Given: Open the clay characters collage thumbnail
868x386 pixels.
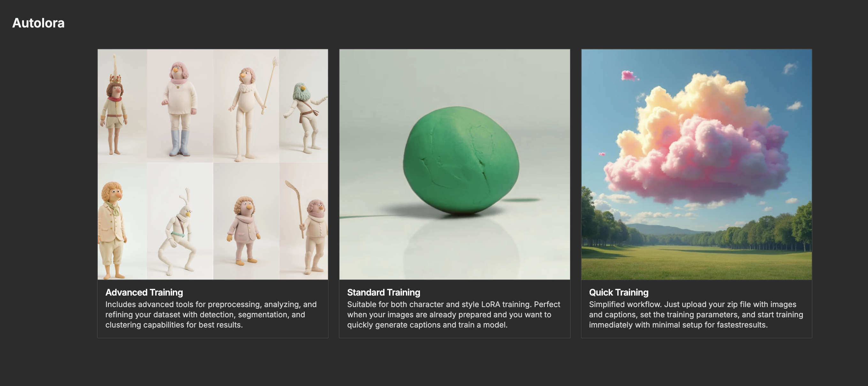Looking at the screenshot, I should pos(213,164).
